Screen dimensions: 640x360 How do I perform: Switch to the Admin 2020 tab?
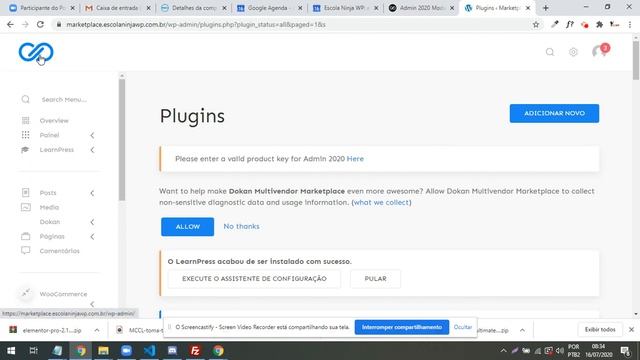[421, 8]
